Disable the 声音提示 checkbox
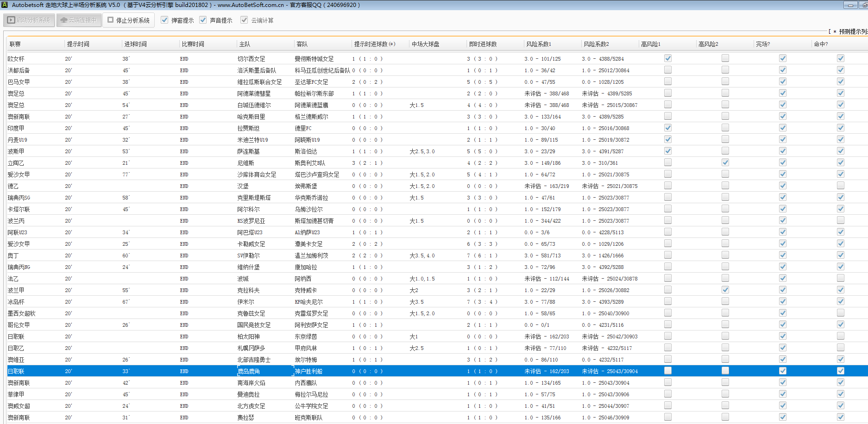868x424 pixels. pos(203,20)
